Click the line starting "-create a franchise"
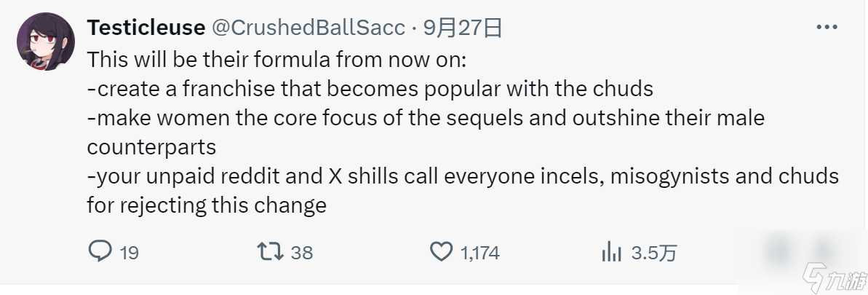This screenshot has height=295, width=868. [x=370, y=88]
